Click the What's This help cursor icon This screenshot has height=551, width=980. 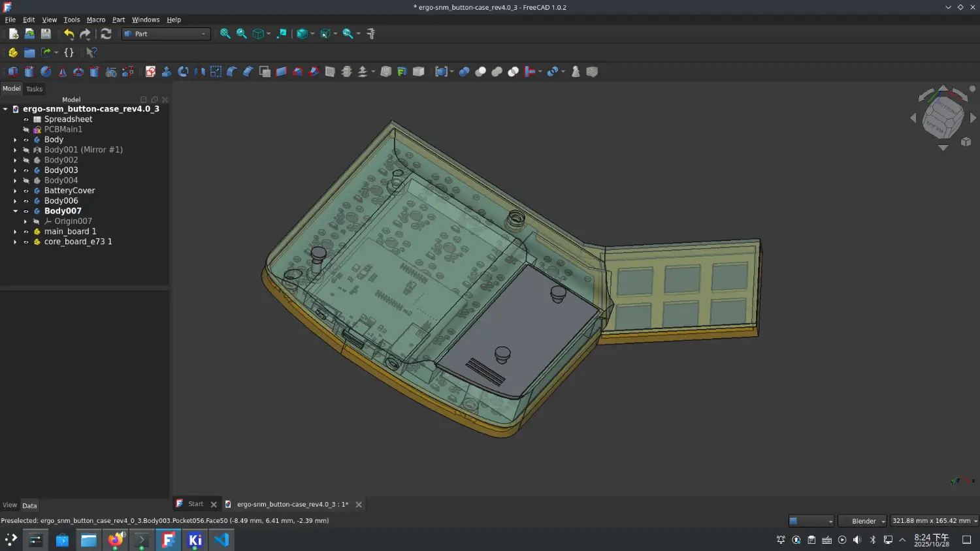click(x=91, y=52)
